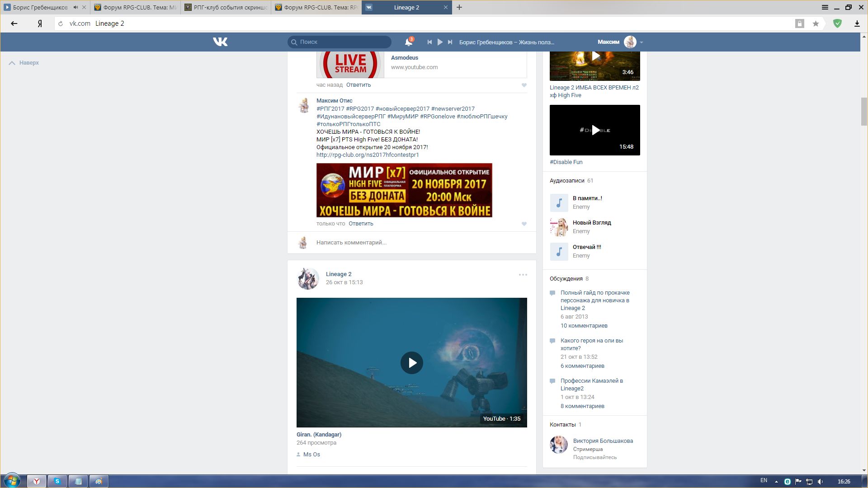Screen dimensions: 868x488
Task: Open the notifications bell
Action: coord(408,42)
